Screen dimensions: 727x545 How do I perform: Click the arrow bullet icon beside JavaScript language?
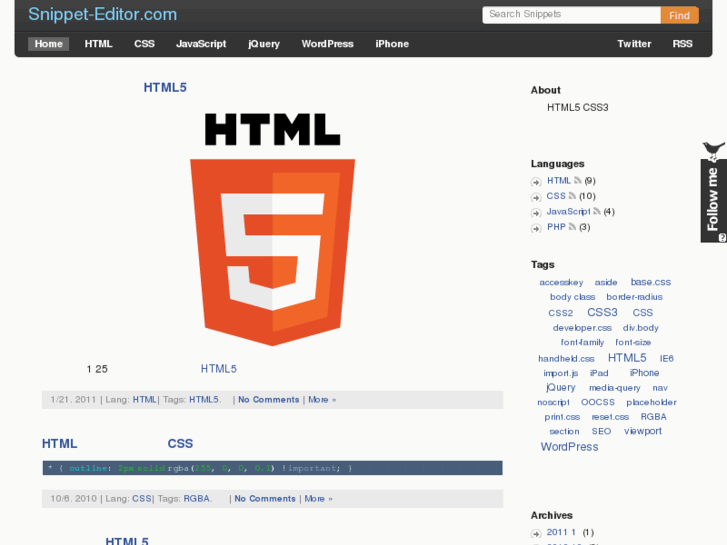pos(536,213)
